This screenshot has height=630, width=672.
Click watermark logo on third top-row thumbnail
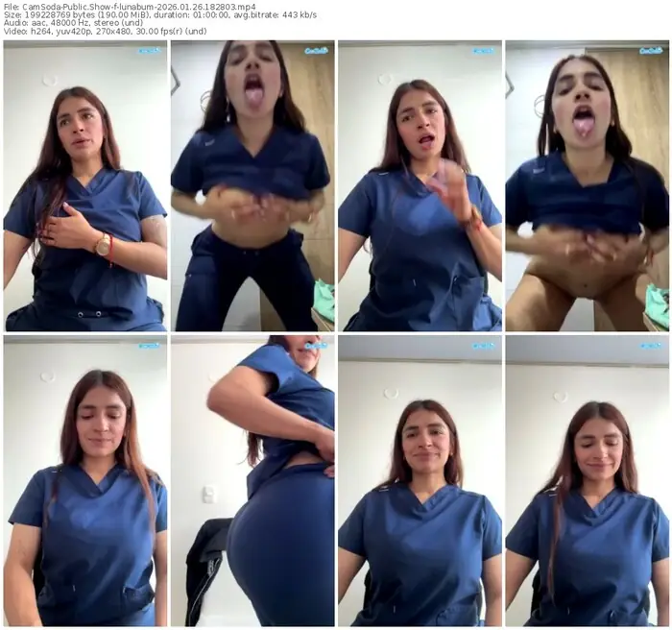click(x=484, y=50)
